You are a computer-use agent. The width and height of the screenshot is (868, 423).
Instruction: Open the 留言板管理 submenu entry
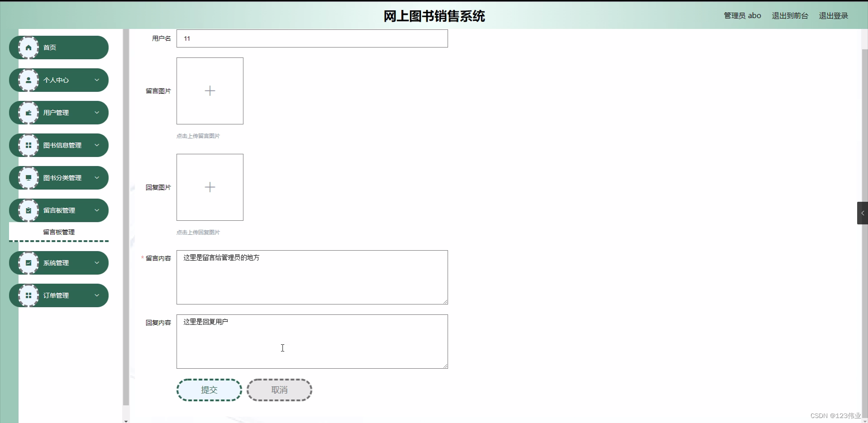[x=58, y=232]
